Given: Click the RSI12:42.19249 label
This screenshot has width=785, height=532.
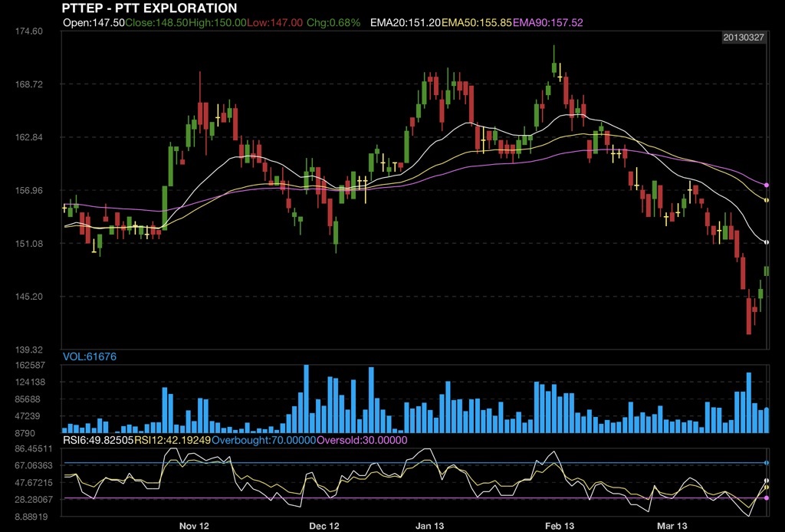Looking at the screenshot, I should 172,441.
